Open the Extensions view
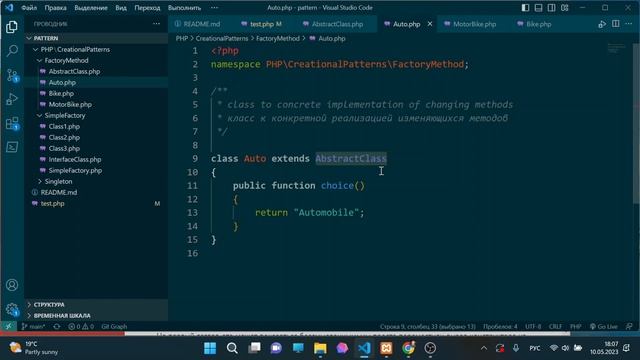The width and height of the screenshot is (640, 360). [12, 123]
